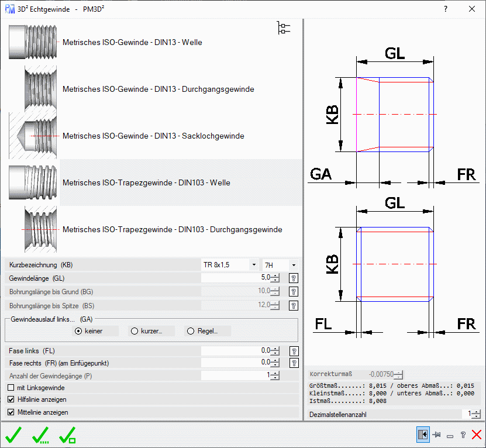Click the green checkmark with dotted line icon
Viewport: 486px width, 448px height.
pyautogui.click(x=40, y=435)
